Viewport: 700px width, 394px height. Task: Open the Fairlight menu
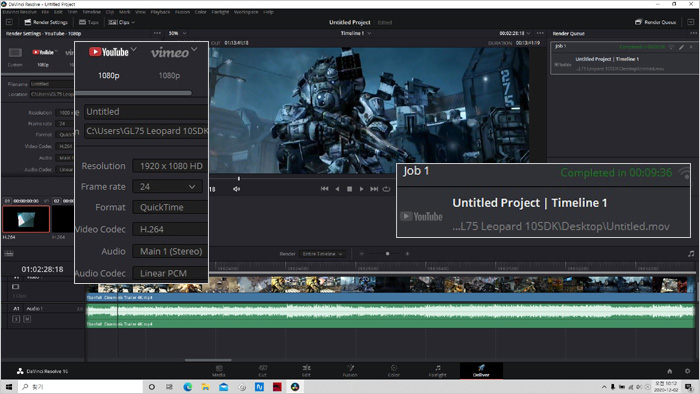220,12
